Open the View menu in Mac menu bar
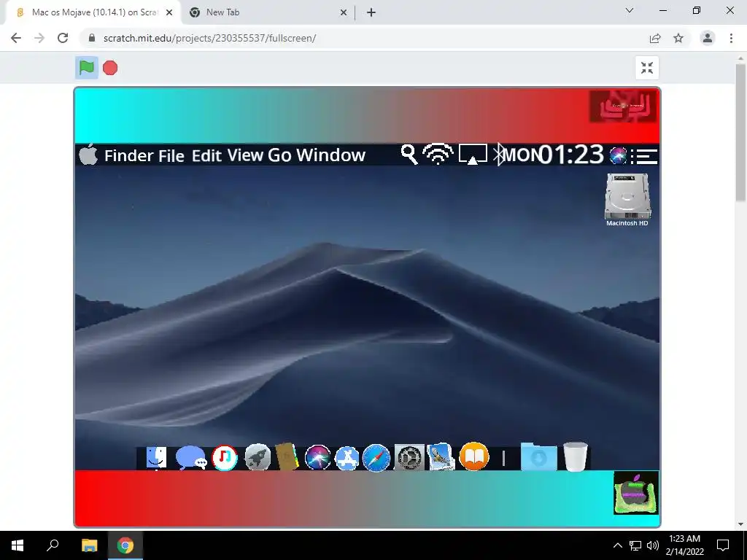Screen dimensions: 747x560 245,155
